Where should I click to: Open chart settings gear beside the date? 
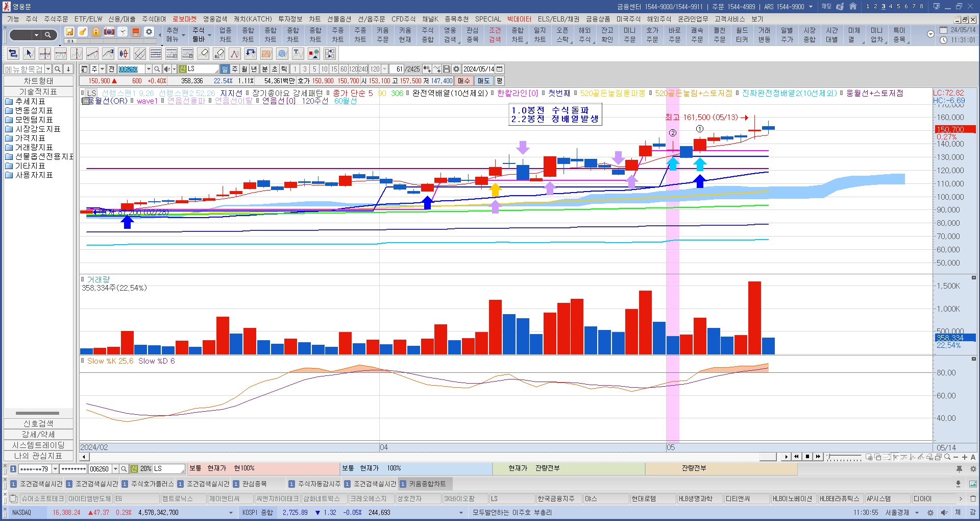(x=456, y=69)
